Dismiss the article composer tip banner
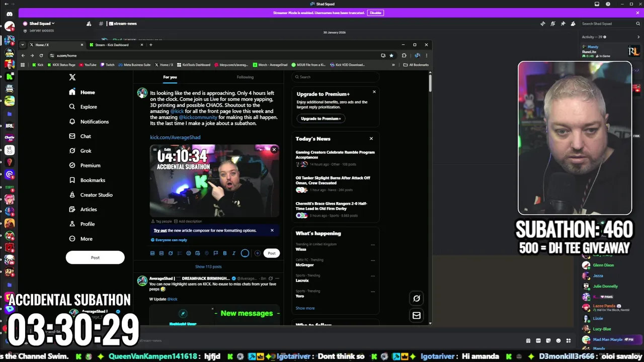644x362 pixels. 272,230
